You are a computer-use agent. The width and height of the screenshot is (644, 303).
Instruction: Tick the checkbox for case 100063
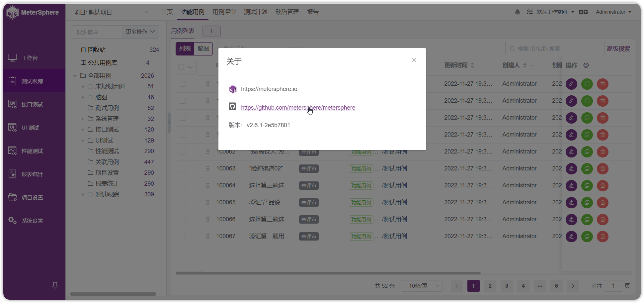[183, 168]
